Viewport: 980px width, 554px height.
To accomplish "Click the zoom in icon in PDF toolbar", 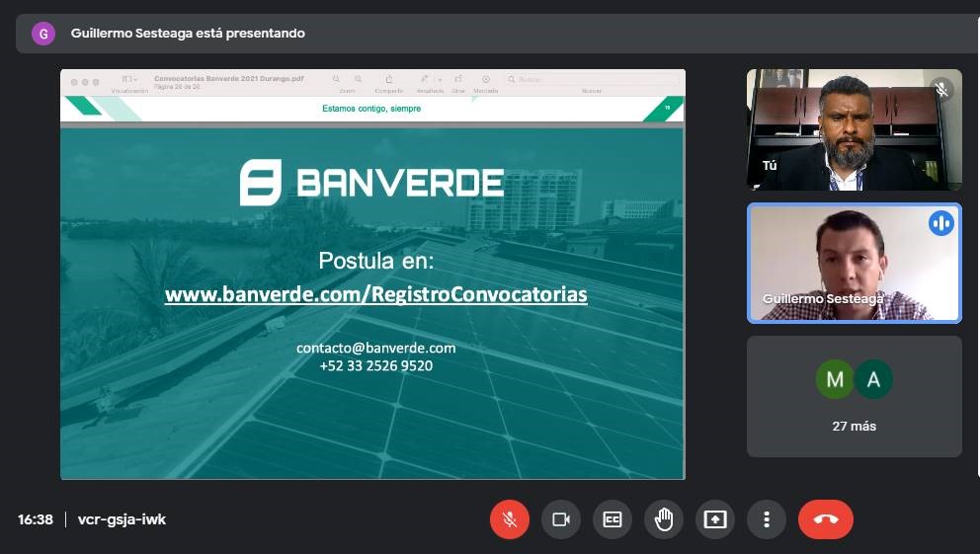I will pos(359,79).
